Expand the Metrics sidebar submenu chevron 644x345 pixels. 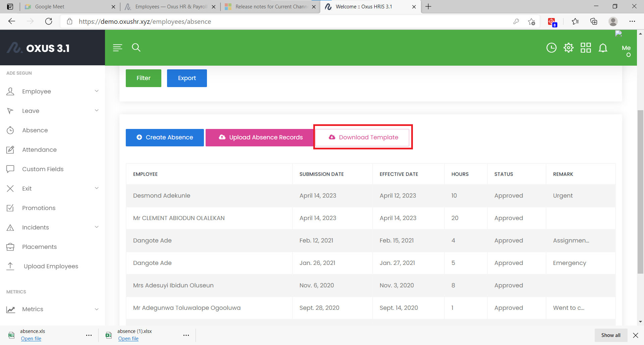[x=97, y=309]
